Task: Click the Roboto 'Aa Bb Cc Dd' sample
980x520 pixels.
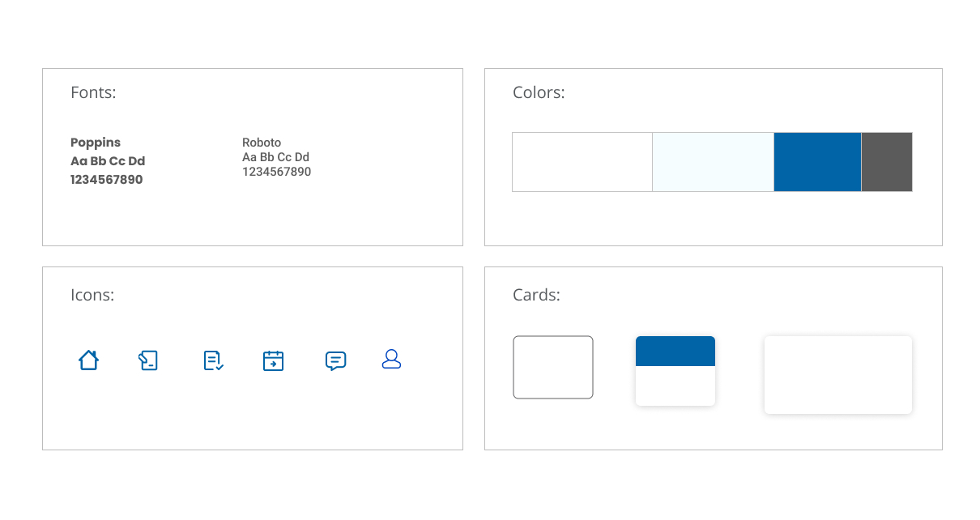Action: 276,157
